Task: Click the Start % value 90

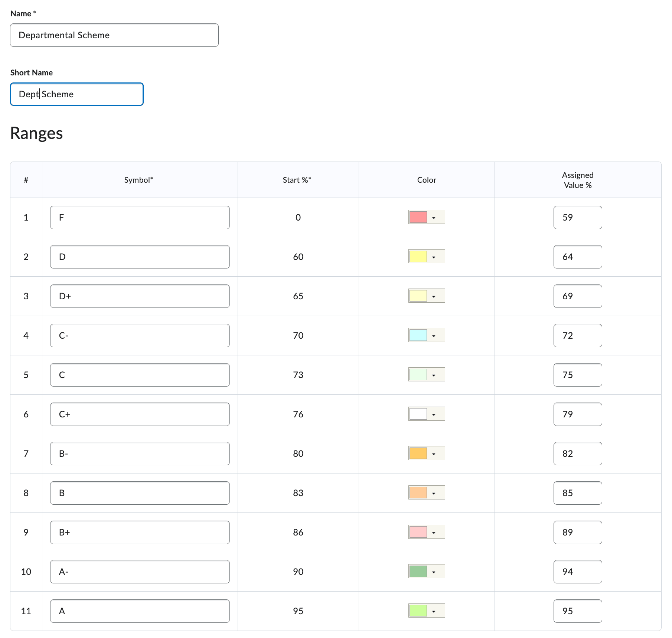Action: (298, 572)
